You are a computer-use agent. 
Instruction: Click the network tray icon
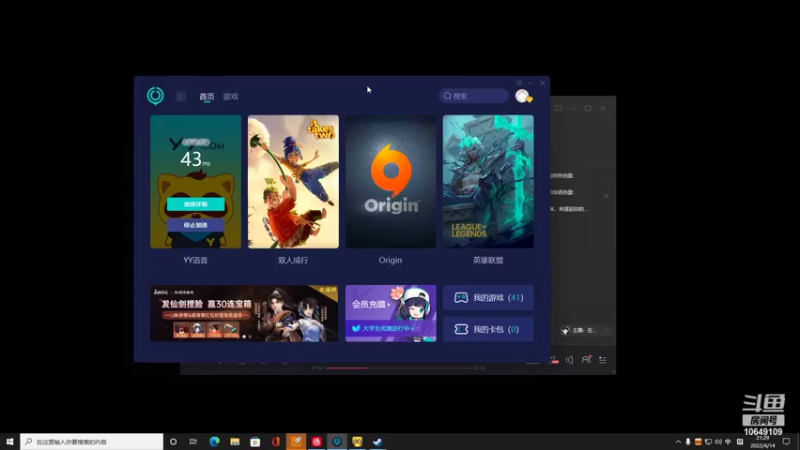[x=708, y=441]
